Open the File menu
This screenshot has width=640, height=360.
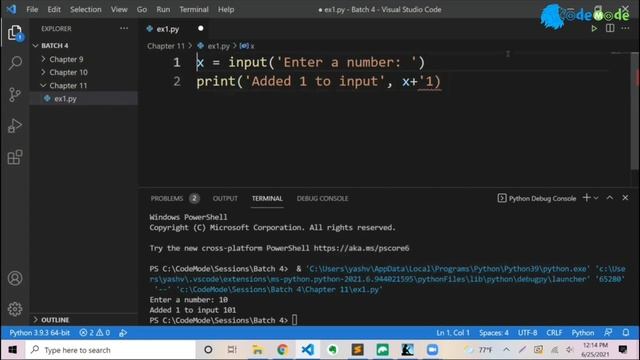pos(32,9)
